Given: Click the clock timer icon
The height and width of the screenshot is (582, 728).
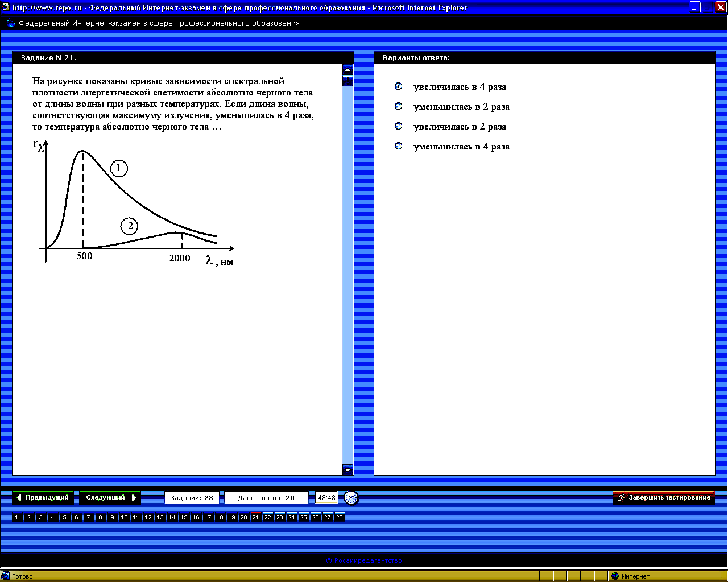Looking at the screenshot, I should (351, 498).
